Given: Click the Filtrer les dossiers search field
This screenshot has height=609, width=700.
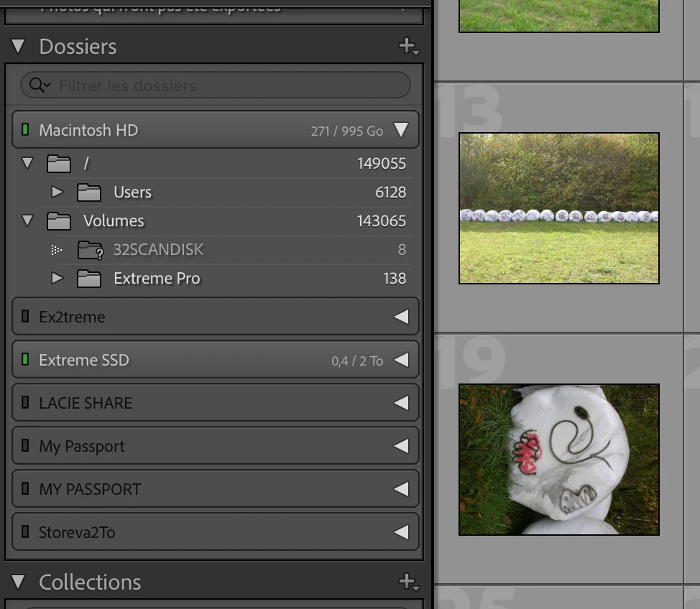Looking at the screenshot, I should click(215, 85).
